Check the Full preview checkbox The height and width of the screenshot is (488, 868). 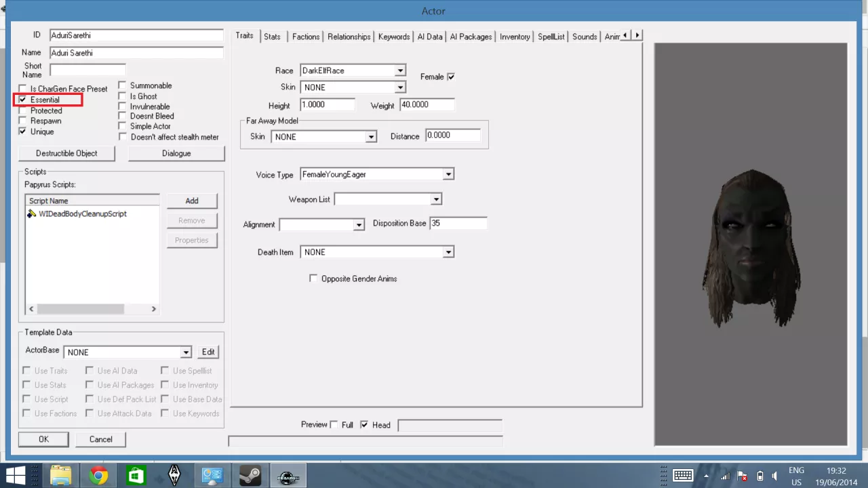pos(334,425)
